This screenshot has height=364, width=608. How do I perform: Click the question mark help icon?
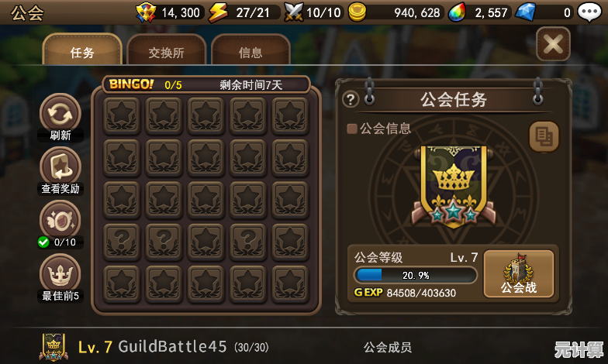click(x=351, y=99)
